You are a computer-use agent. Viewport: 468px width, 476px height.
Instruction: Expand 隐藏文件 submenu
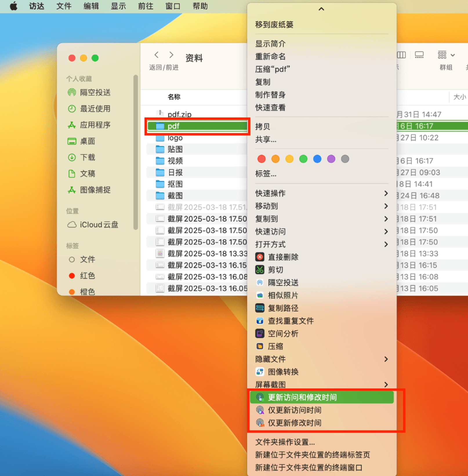click(322, 359)
